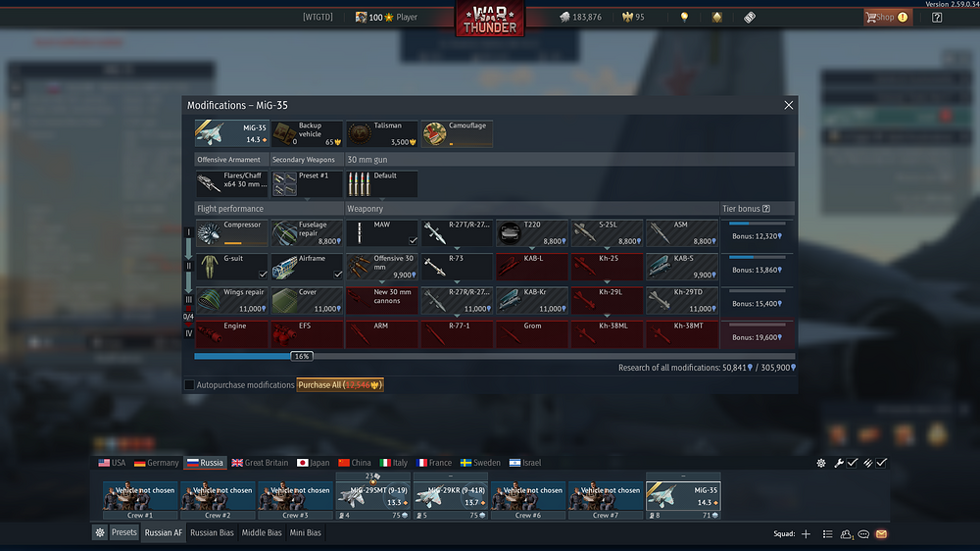Click Purchase All button
Viewport: 980px width, 551px height.
pyautogui.click(x=340, y=384)
